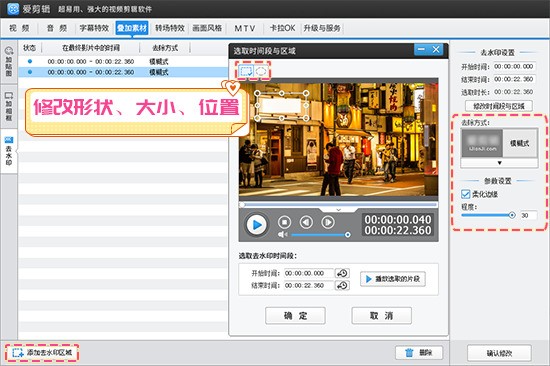Screen dimensions: 550x366
Task: Open the 去水印 sidebar panel
Action: pos(9,151)
